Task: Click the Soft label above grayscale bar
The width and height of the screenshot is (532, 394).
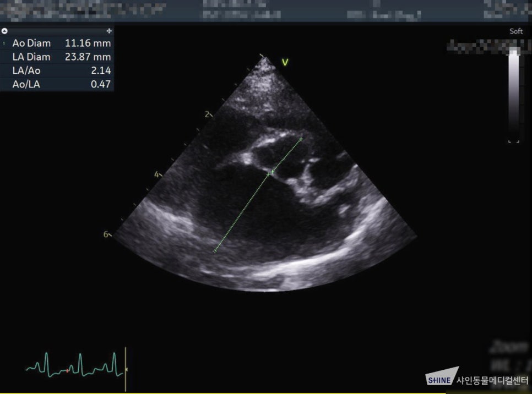Action: click(x=515, y=31)
